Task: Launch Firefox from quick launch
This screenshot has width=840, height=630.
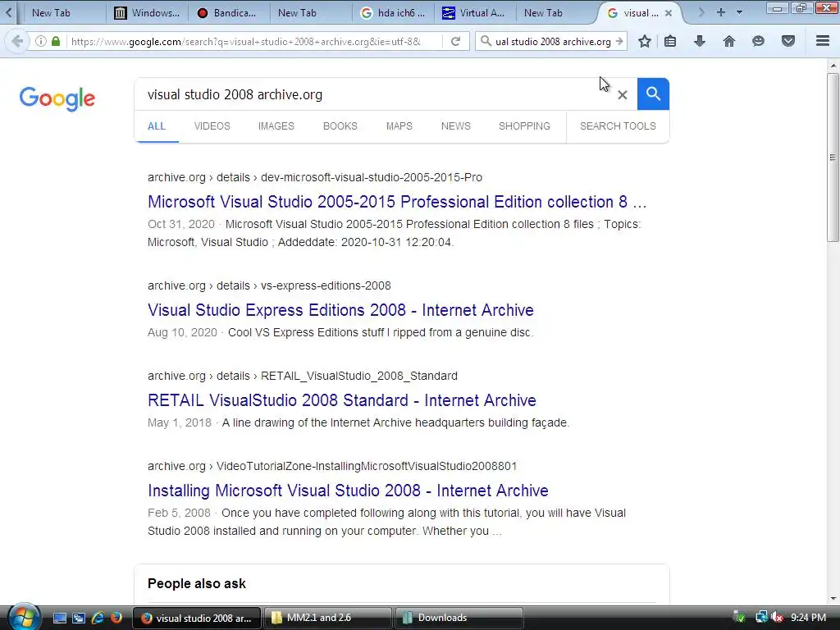Action: [116, 618]
